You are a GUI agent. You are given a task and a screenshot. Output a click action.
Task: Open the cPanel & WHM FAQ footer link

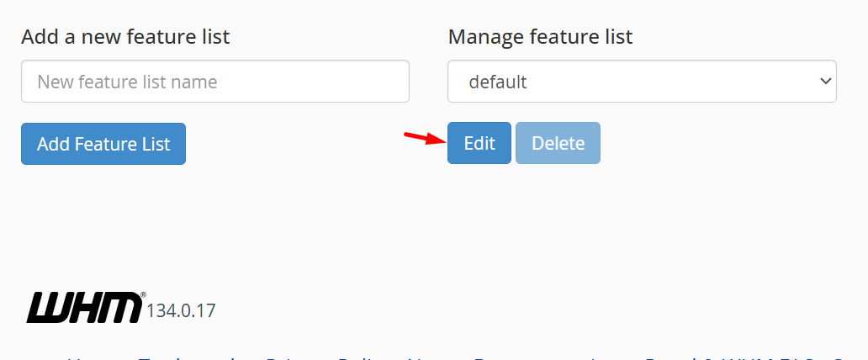pyautogui.click(x=740, y=357)
